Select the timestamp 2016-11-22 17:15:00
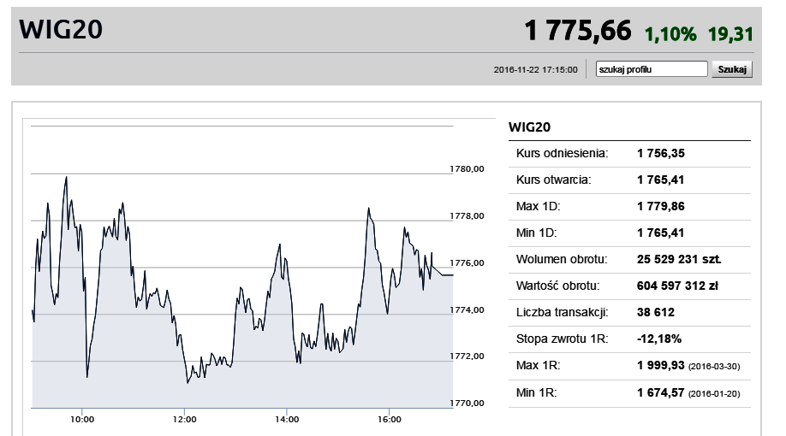Viewport: 786px width, 436px height. click(535, 70)
